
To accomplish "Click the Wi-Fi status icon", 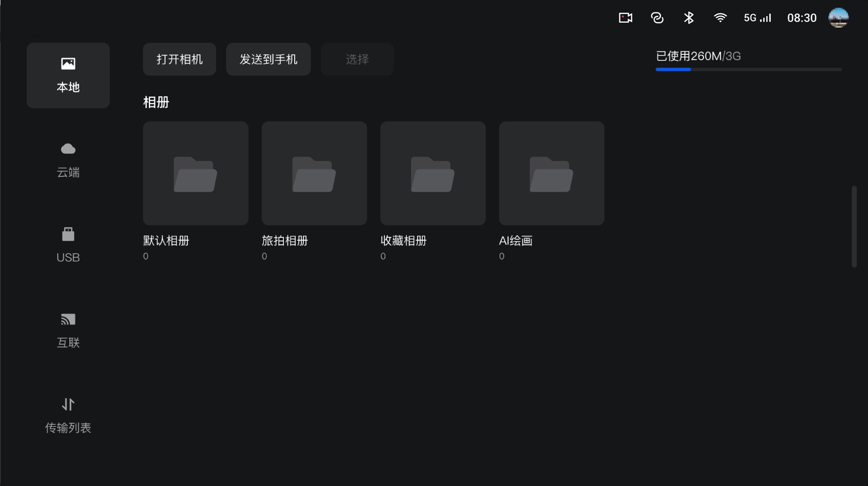I will 720,18.
